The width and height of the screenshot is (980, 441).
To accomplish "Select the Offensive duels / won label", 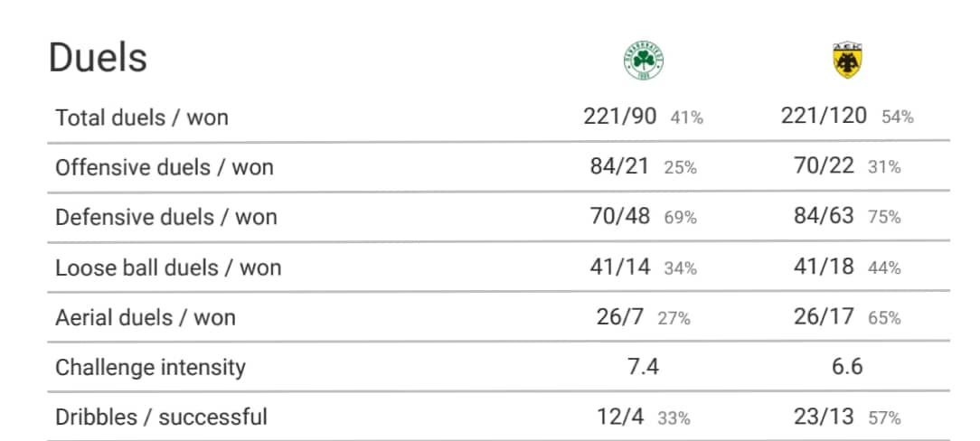I will pyautogui.click(x=165, y=167).
